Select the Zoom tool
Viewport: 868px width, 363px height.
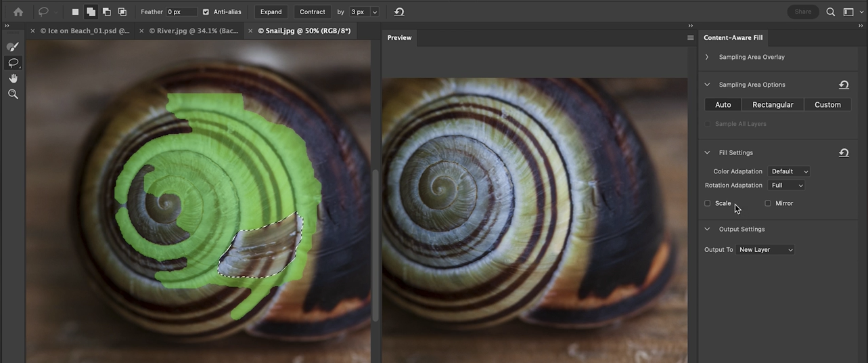pos(13,94)
